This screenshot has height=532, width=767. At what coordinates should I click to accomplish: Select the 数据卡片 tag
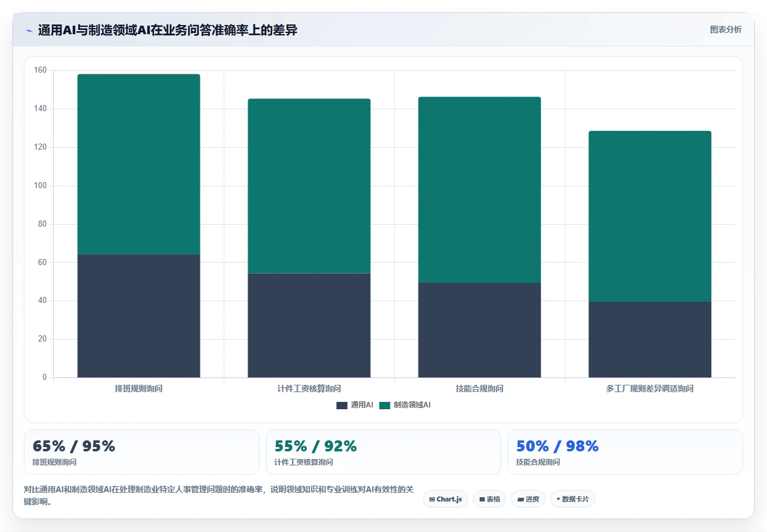[x=573, y=499]
